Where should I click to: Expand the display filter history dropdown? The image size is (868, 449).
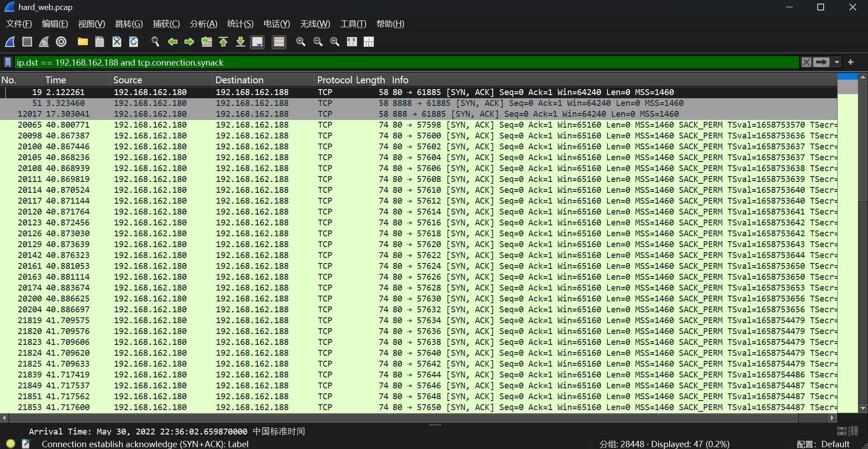coord(837,62)
